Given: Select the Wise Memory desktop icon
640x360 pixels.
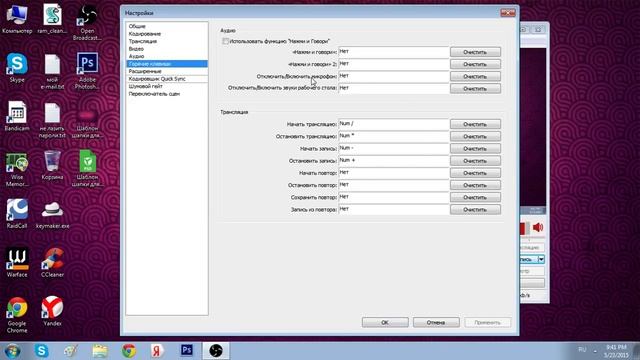Looking at the screenshot, I should (17, 169).
